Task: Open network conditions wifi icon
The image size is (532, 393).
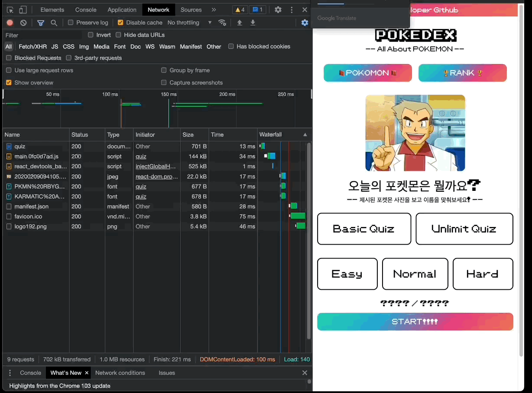Action: (222, 23)
